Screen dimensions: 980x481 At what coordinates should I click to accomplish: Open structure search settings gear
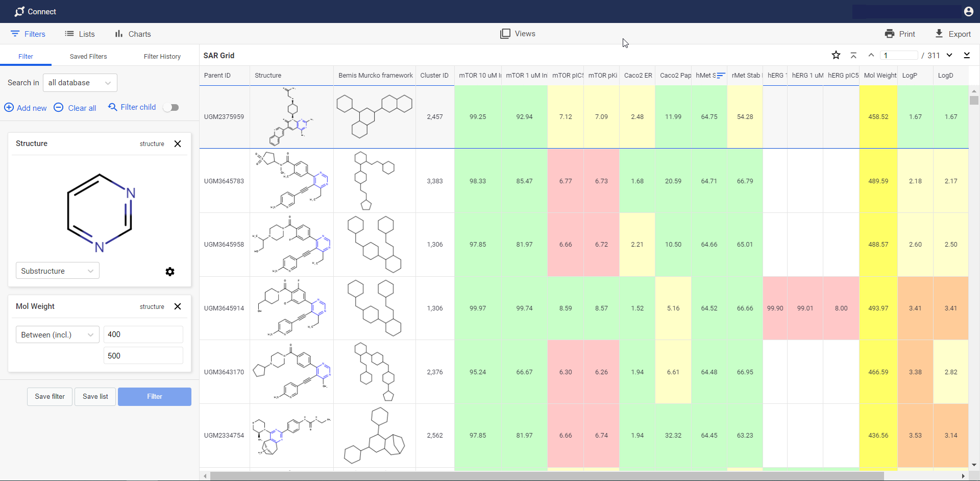point(170,272)
